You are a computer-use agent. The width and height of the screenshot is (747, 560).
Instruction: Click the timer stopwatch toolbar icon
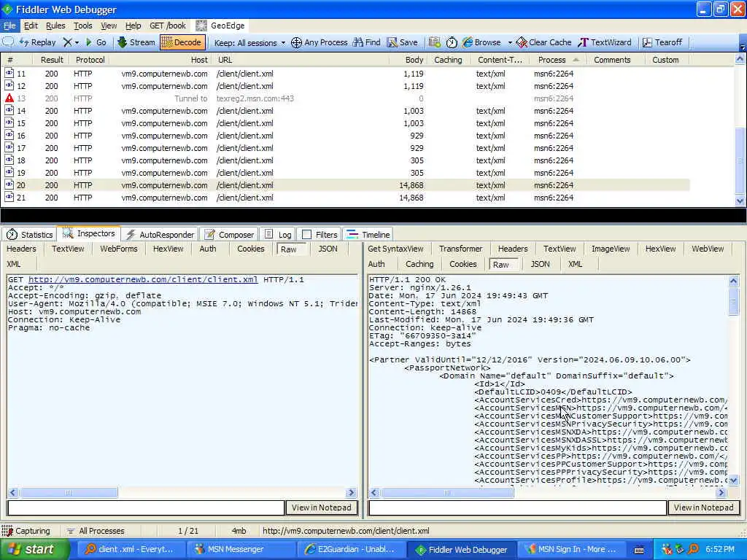click(x=452, y=42)
